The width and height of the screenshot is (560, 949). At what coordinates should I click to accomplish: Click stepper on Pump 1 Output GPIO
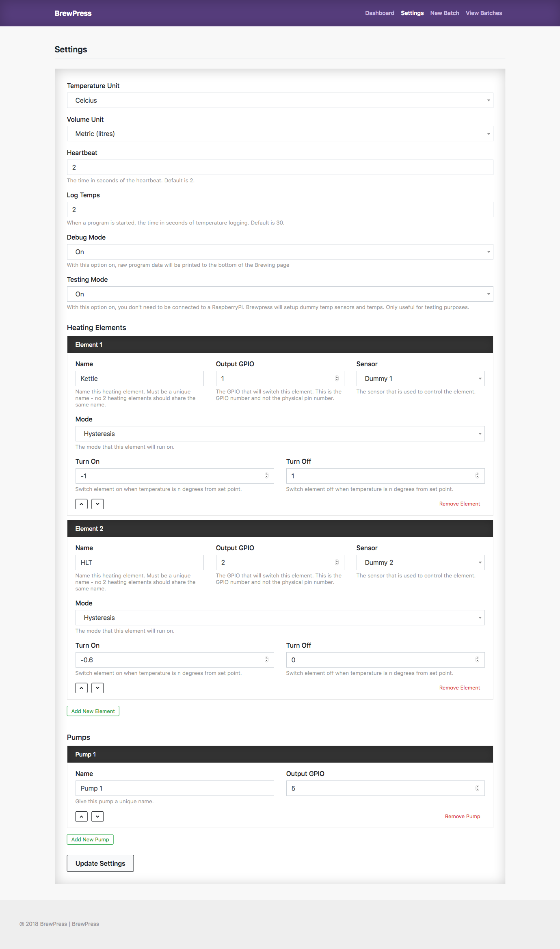pyautogui.click(x=477, y=788)
